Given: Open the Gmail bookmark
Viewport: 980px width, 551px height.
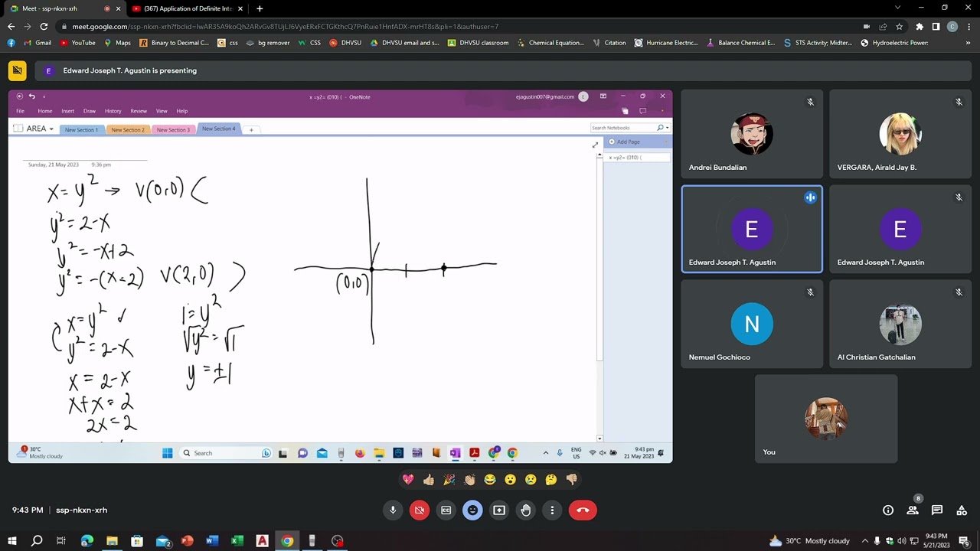Looking at the screenshot, I should pyautogui.click(x=38, y=43).
